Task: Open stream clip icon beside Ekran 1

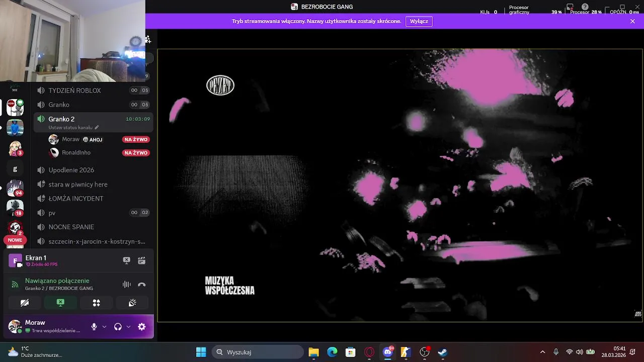Action: [x=142, y=260]
